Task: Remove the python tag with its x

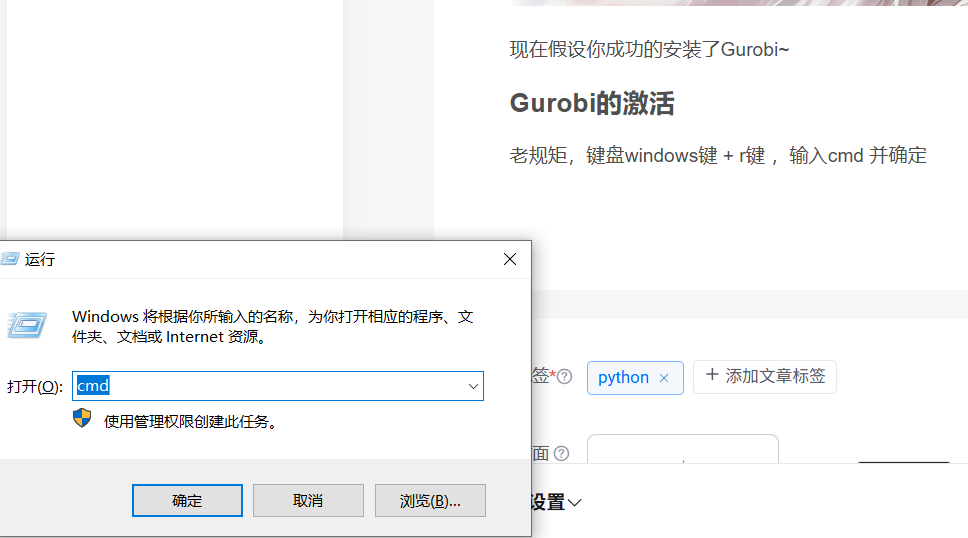Action: pyautogui.click(x=664, y=378)
